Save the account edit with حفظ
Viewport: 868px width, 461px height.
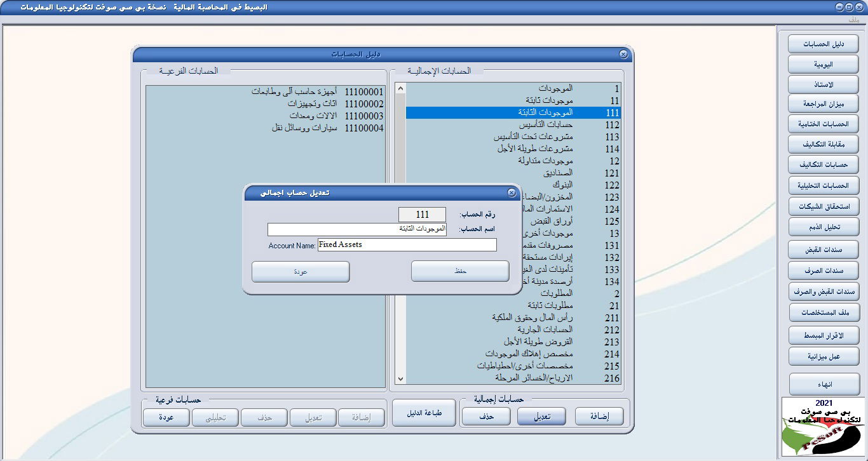click(x=459, y=271)
